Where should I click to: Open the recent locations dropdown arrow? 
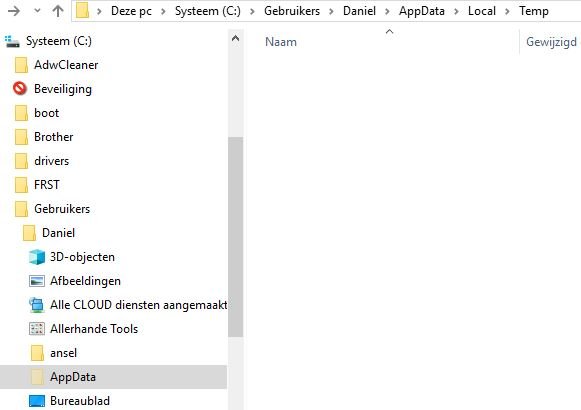coord(37,11)
